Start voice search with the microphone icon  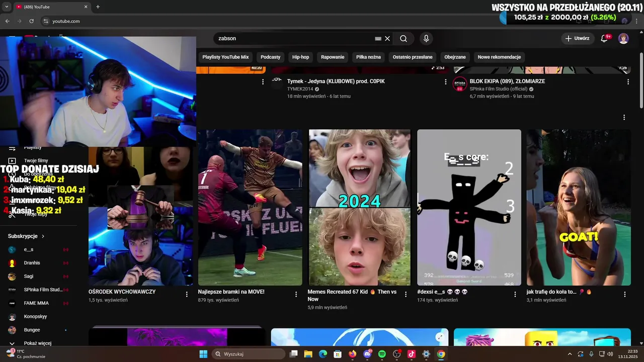coord(426,39)
